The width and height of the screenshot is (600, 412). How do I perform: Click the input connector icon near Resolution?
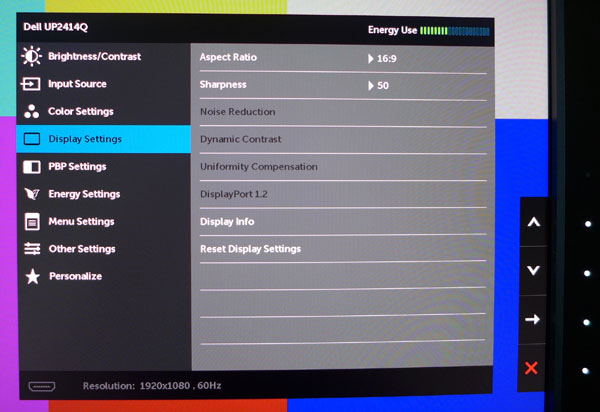click(x=42, y=386)
